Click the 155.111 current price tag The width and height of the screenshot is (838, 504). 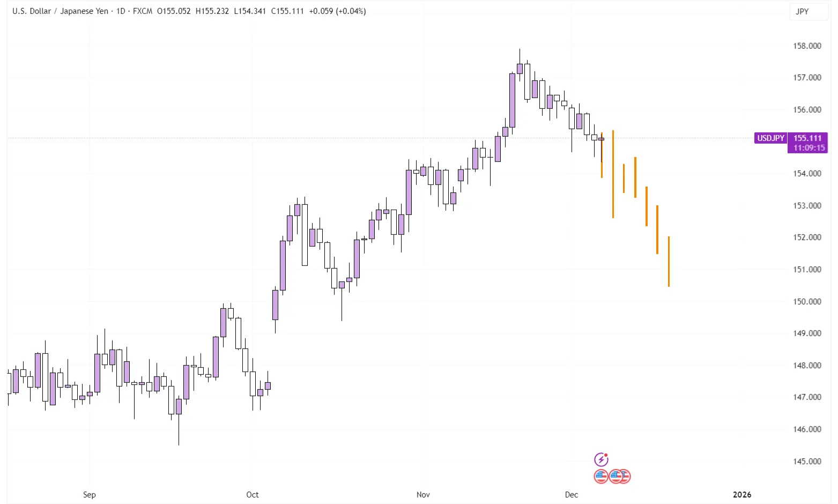[807, 138]
